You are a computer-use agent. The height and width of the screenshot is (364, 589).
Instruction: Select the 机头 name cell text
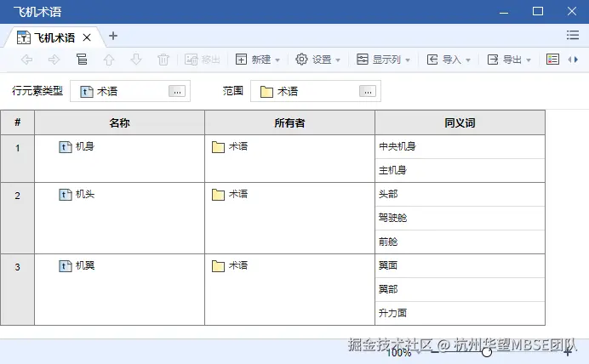(85, 194)
